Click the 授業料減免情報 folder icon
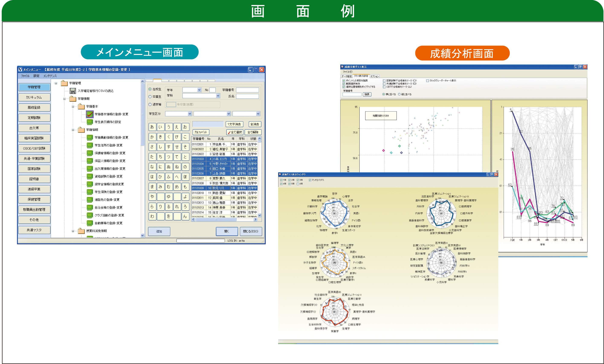The height and width of the screenshot is (364, 604). coord(81,231)
